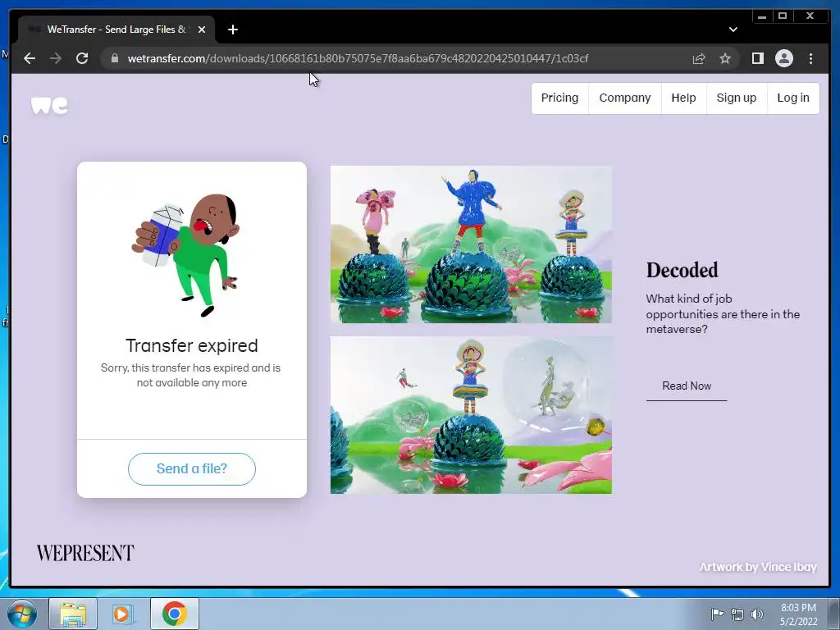Click the 'Artwork by Vince Ibay' credit

coord(758,567)
